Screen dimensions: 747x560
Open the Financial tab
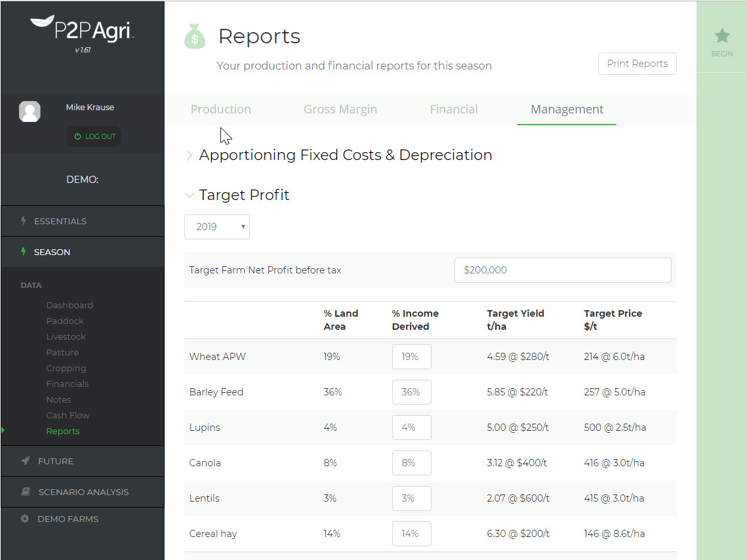click(453, 110)
